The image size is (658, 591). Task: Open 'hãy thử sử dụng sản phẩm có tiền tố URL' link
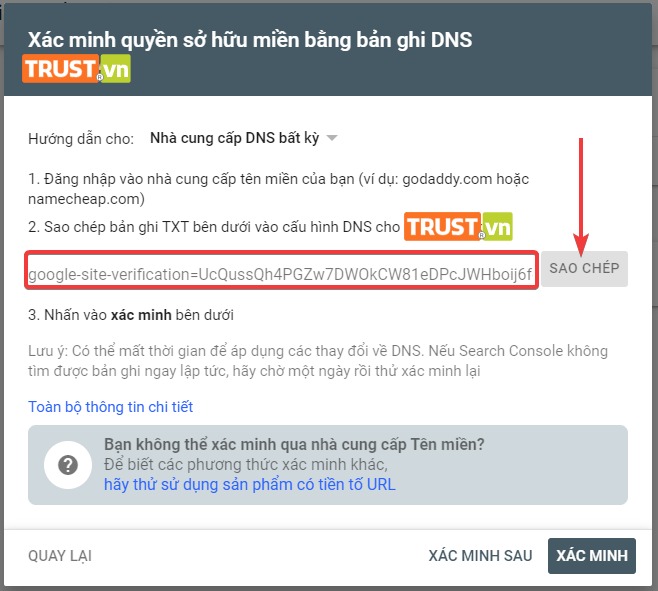250,484
